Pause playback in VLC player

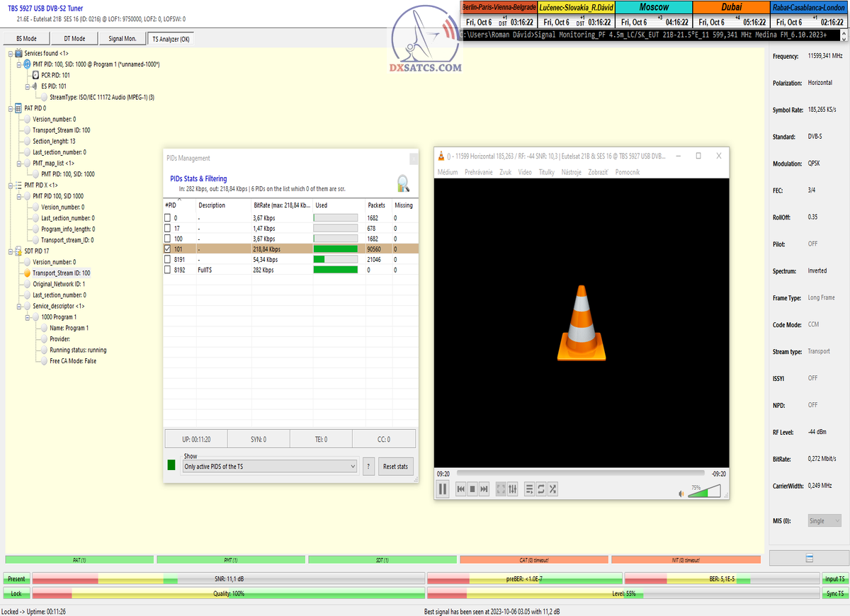pyautogui.click(x=443, y=489)
